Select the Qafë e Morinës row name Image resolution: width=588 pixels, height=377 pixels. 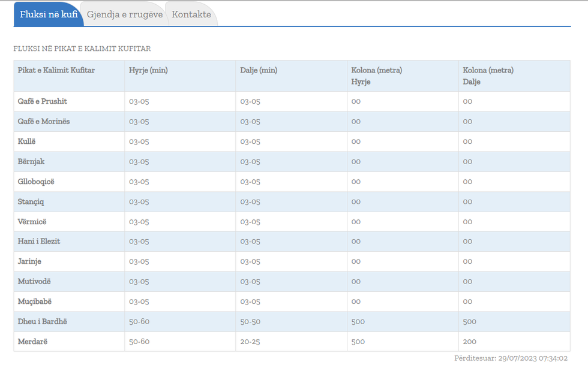44,121
